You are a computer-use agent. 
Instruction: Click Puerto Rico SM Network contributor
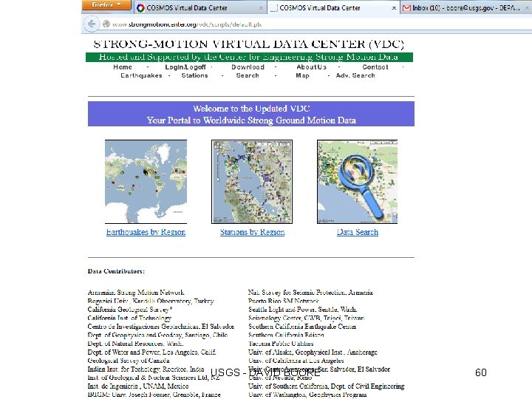pyautogui.click(x=283, y=301)
